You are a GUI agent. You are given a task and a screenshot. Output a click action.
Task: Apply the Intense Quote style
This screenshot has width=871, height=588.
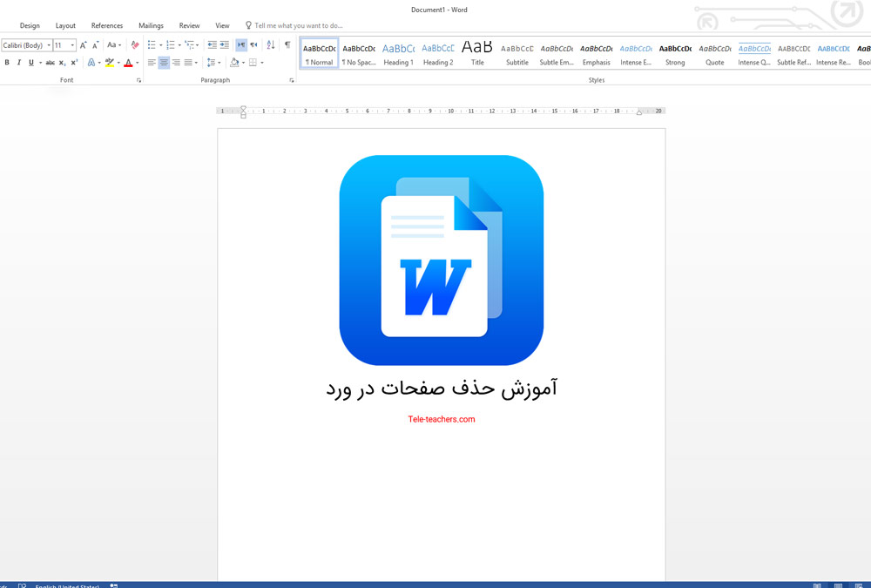pyautogui.click(x=753, y=54)
